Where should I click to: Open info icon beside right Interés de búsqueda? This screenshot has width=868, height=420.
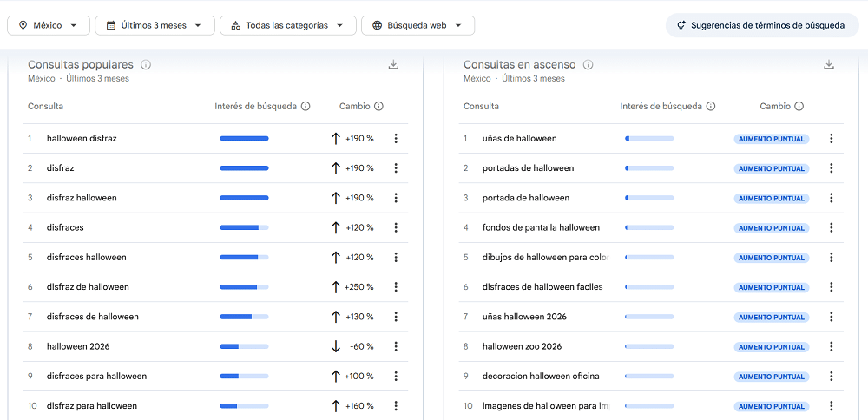tap(711, 106)
